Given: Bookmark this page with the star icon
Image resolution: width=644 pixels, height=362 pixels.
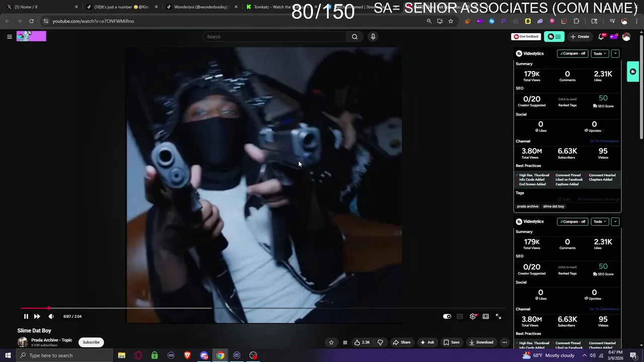Looking at the screenshot, I should pyautogui.click(x=451, y=21).
